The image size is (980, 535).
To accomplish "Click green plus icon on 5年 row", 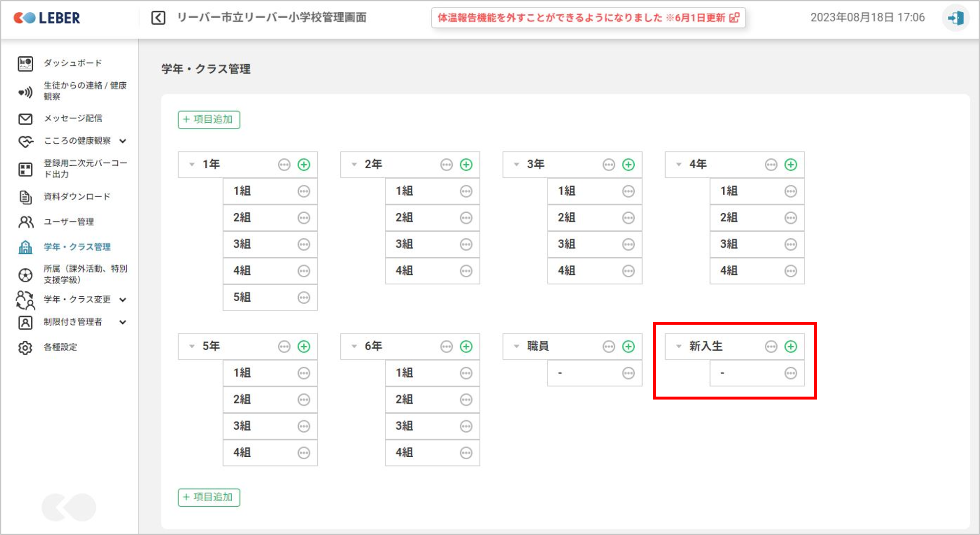I will [x=304, y=347].
